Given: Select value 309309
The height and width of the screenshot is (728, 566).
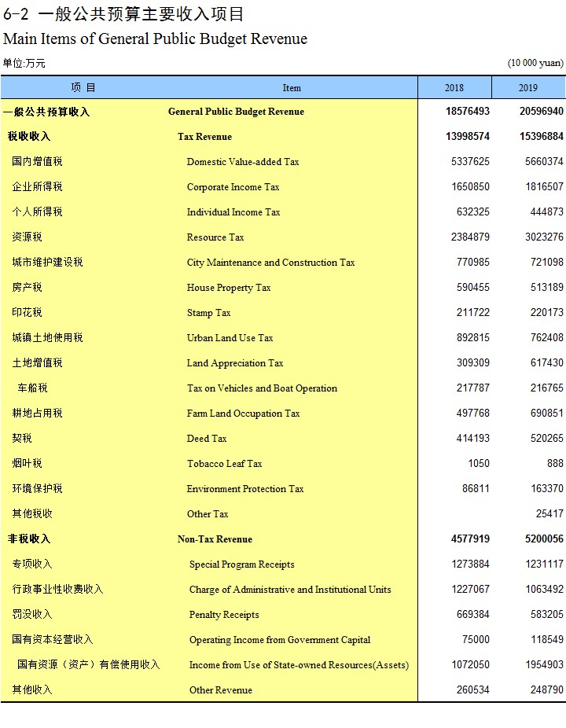Looking at the screenshot, I should tap(473, 362).
